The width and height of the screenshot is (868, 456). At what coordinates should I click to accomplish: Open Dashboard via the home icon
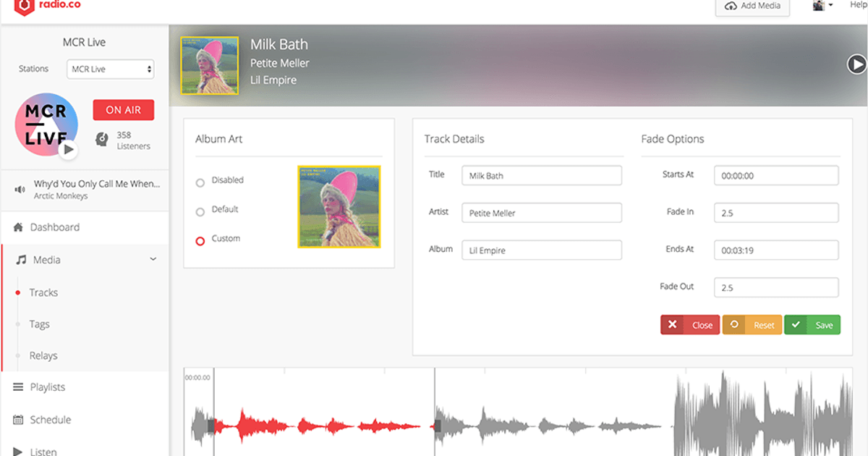(x=19, y=227)
